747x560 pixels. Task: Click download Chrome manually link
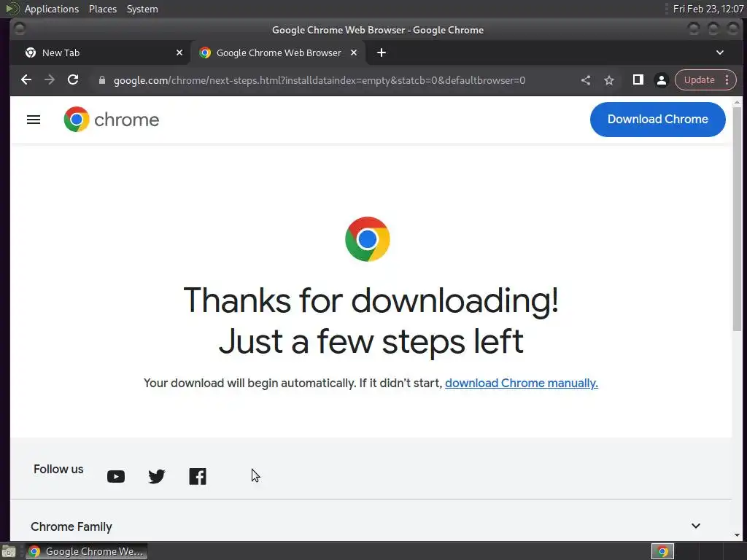pos(521,384)
